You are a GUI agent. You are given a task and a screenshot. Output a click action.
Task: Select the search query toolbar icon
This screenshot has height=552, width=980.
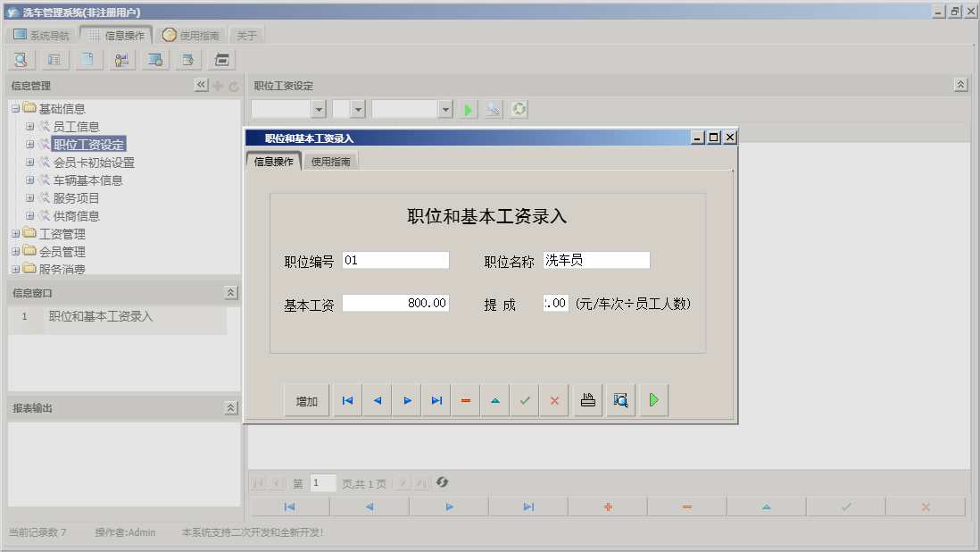[20, 59]
